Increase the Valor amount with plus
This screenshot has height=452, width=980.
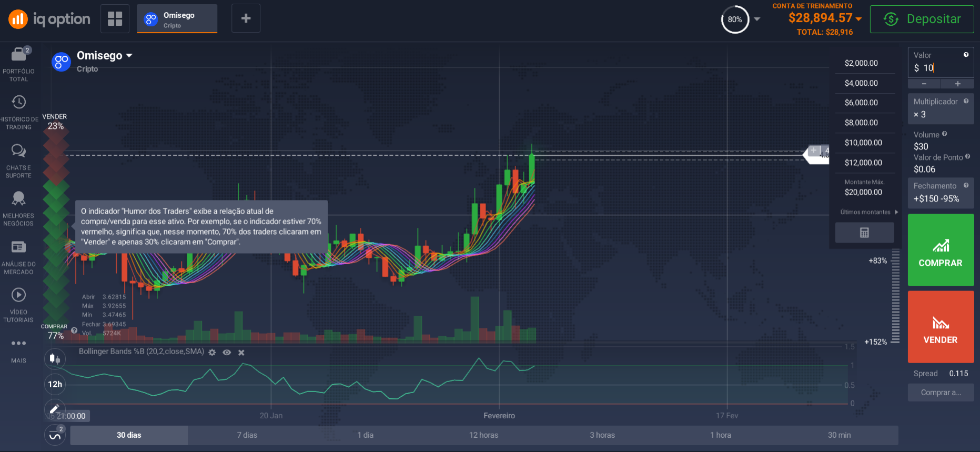(957, 84)
